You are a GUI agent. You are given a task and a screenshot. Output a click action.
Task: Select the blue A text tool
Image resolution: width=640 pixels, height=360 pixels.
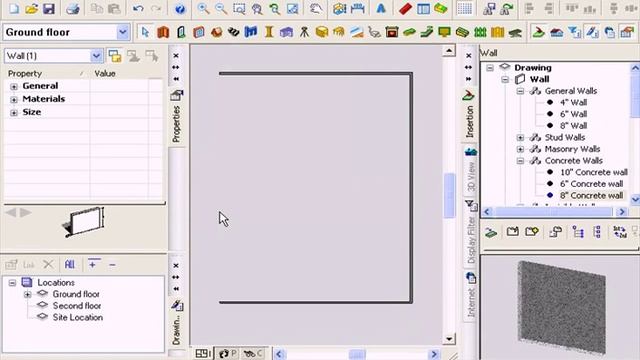point(381,9)
